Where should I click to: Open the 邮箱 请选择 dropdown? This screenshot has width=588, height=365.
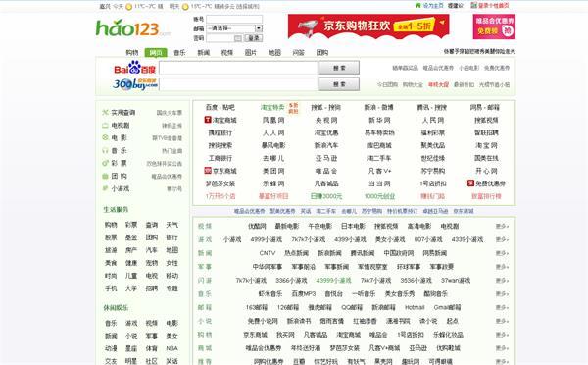pos(234,28)
